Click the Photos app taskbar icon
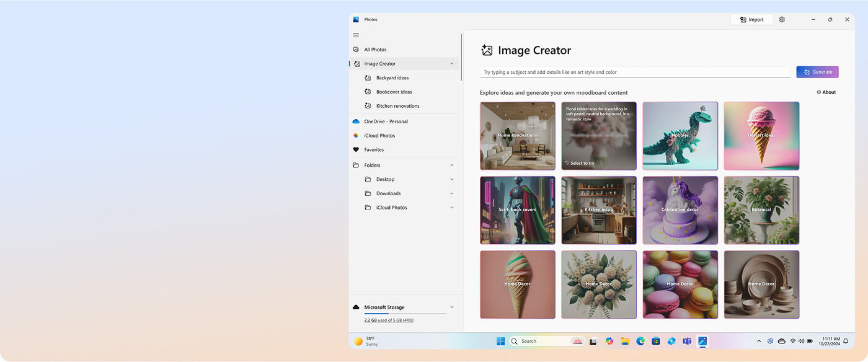Image resolution: width=868 pixels, height=362 pixels. pyautogui.click(x=702, y=342)
